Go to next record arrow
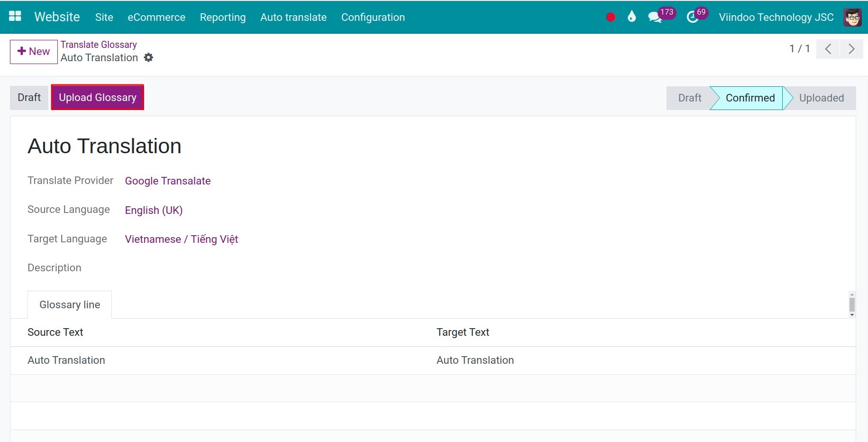The width and height of the screenshot is (868, 442). 851,49
